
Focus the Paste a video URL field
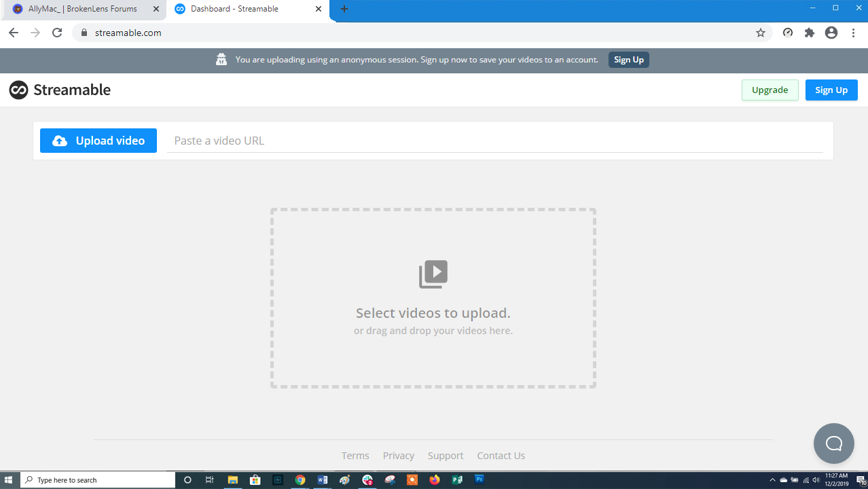pos(495,141)
